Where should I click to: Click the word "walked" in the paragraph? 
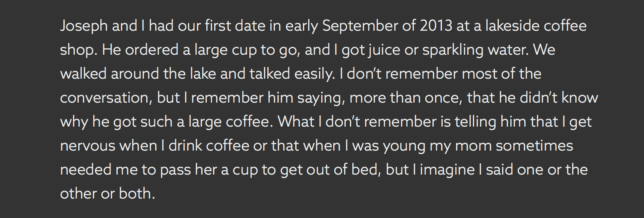pos(83,74)
